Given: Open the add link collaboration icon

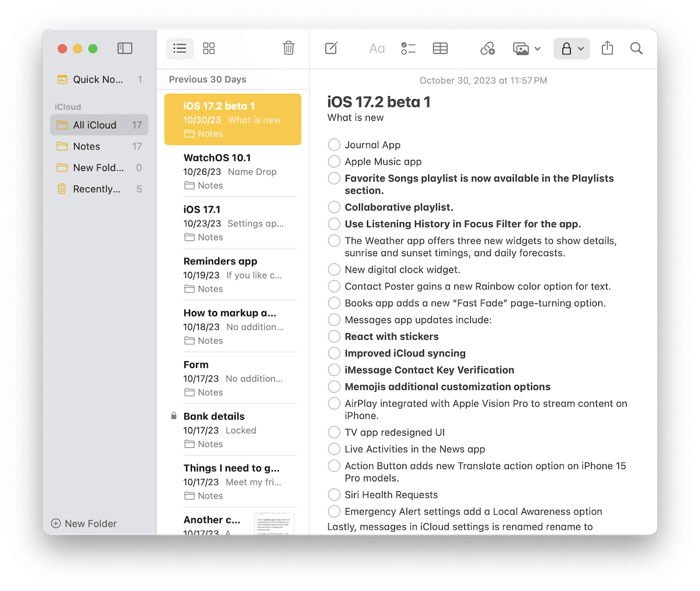Looking at the screenshot, I should coord(488,48).
